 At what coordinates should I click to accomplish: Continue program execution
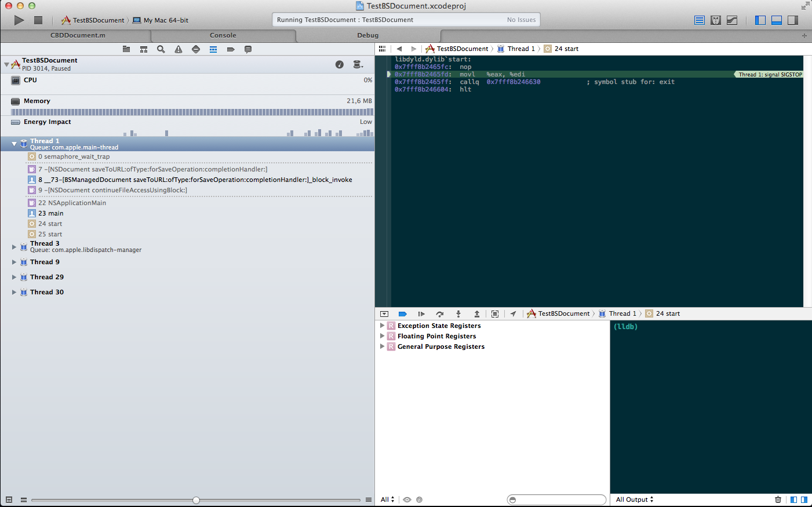tap(421, 314)
